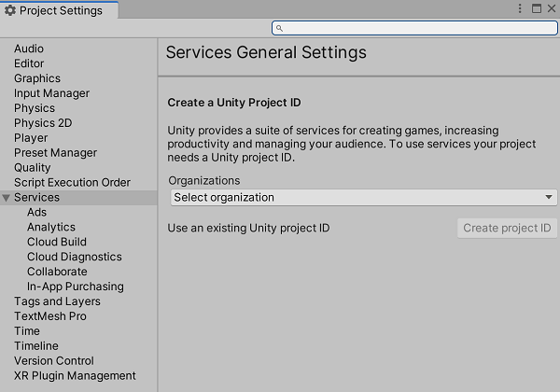The height and width of the screenshot is (392, 560).
Task: Click Use an existing Unity project ID
Action: 248,228
